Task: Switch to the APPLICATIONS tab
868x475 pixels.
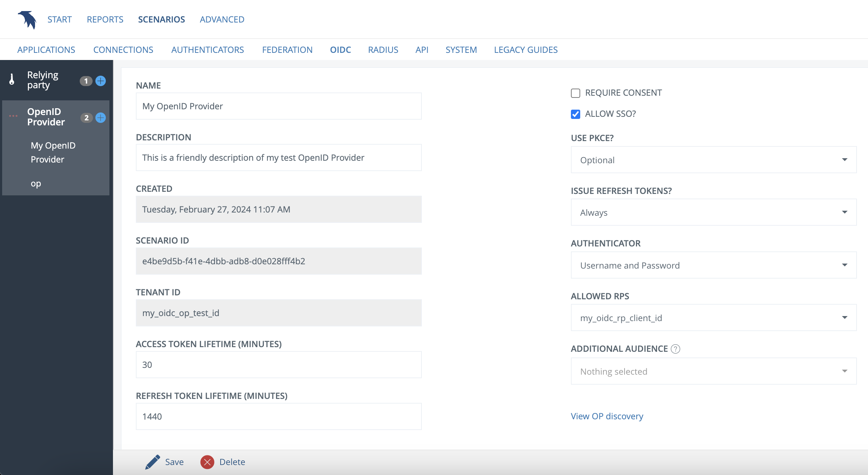Action: point(46,50)
